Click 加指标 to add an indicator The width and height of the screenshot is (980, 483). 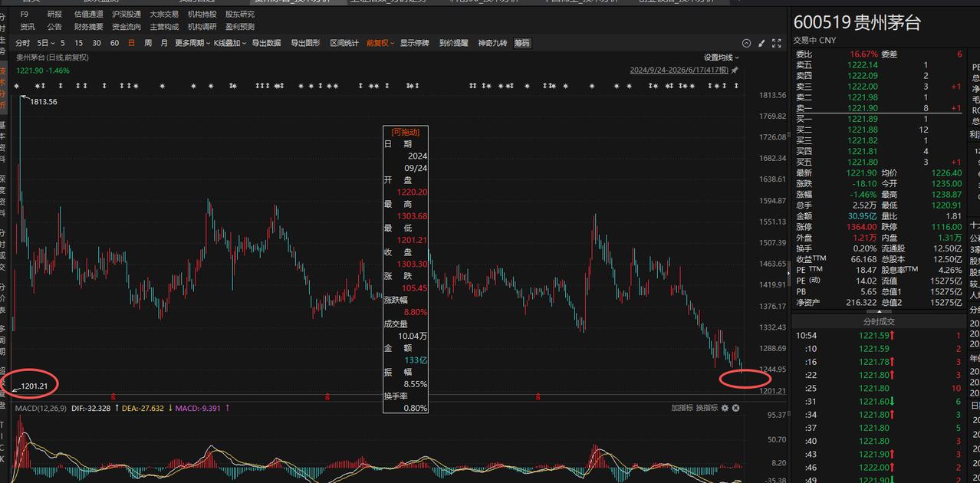[x=682, y=408]
